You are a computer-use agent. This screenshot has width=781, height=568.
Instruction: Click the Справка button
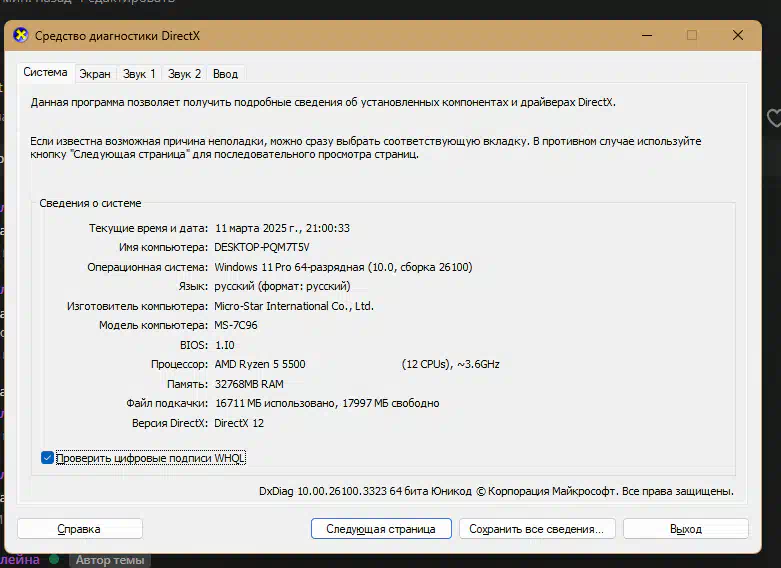(x=80, y=529)
